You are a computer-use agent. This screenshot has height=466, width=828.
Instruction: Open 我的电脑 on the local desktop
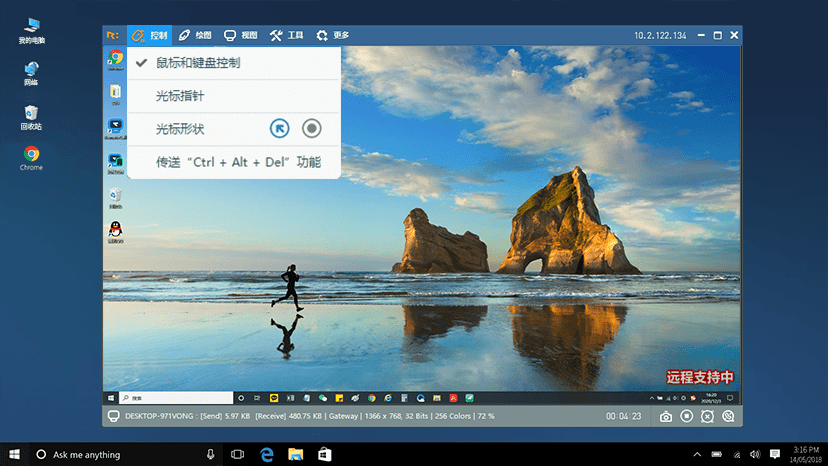(32, 31)
